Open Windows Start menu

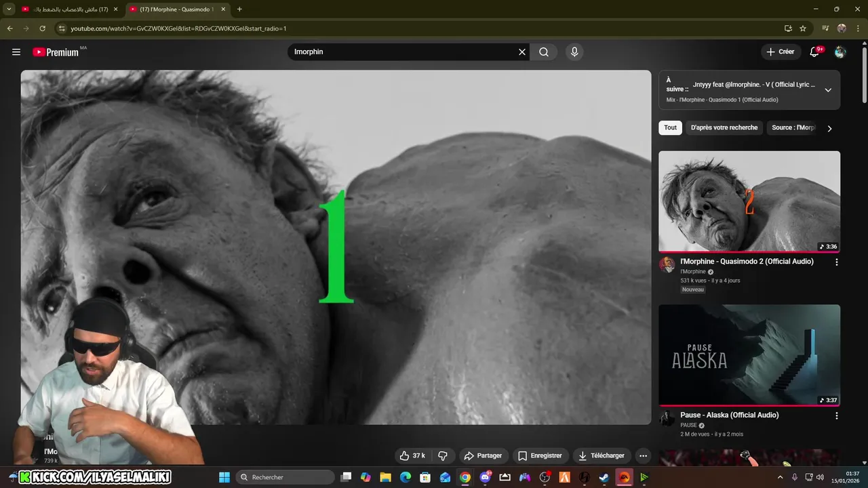coord(224,477)
